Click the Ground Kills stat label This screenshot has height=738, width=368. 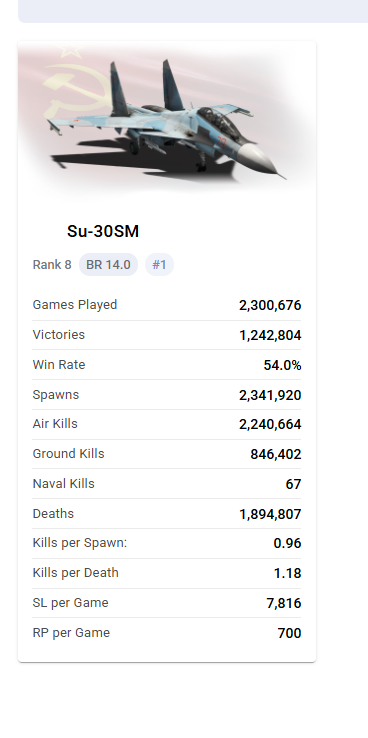coord(68,454)
